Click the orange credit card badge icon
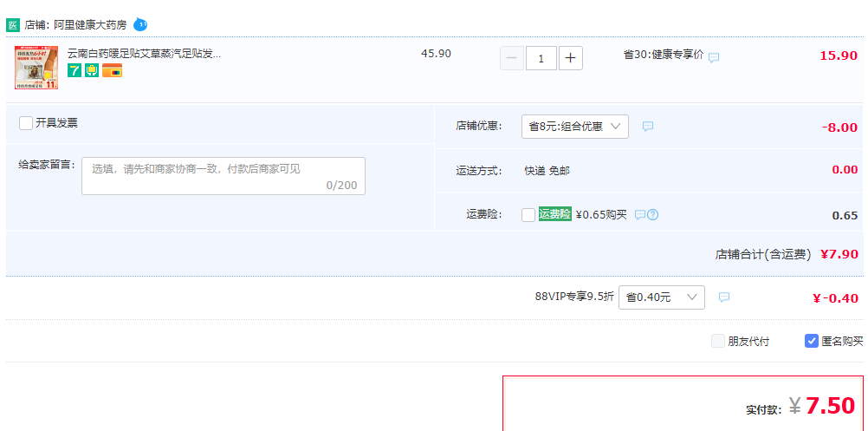 tap(113, 70)
